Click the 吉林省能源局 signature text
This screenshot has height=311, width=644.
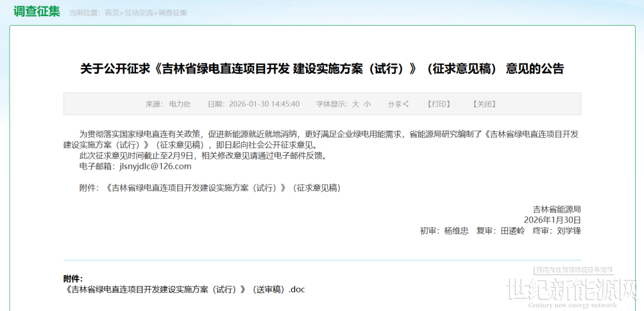(x=557, y=210)
